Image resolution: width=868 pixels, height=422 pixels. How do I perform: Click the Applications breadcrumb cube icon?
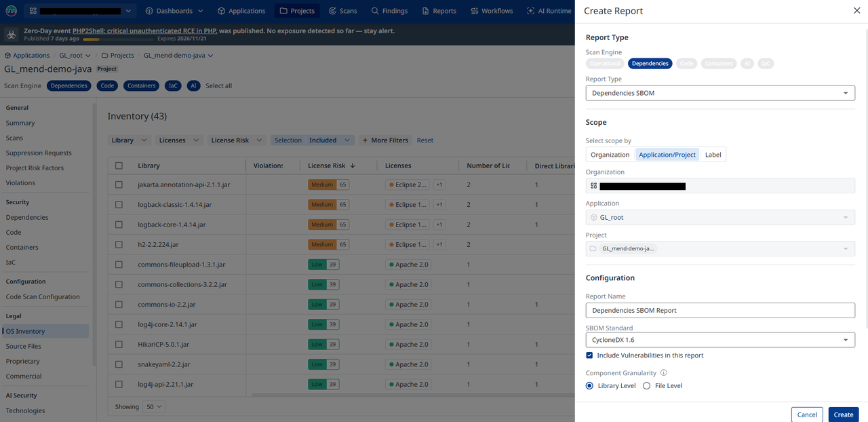8,56
